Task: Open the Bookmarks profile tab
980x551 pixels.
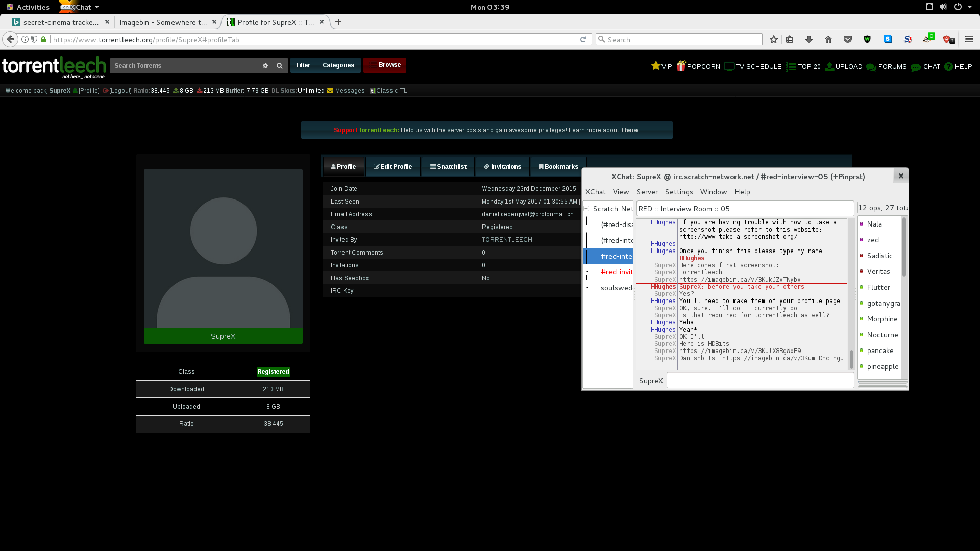Action: [x=558, y=167]
